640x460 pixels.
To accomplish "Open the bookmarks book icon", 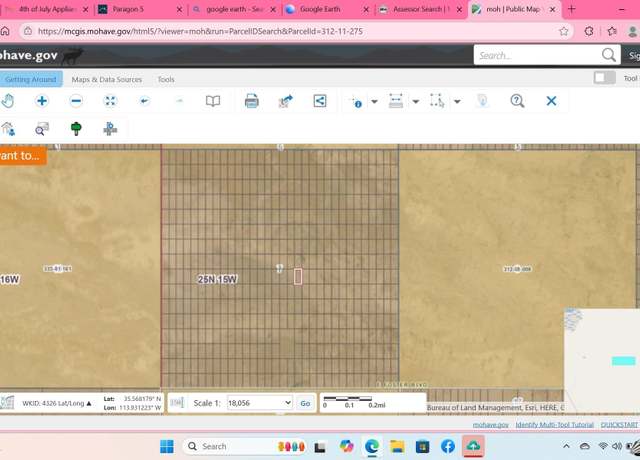I will [x=213, y=101].
